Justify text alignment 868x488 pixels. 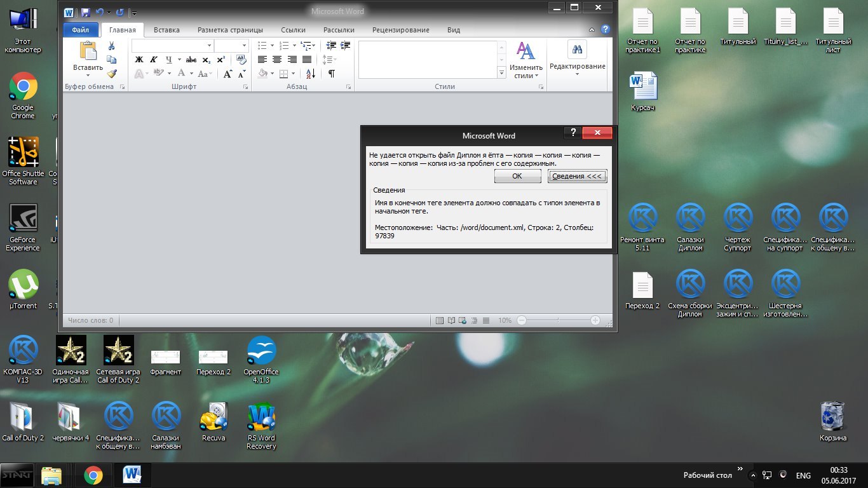coord(306,60)
